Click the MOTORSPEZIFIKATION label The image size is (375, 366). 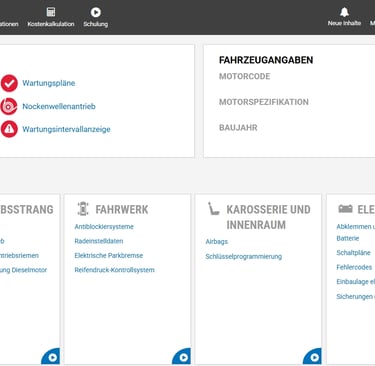click(x=264, y=102)
